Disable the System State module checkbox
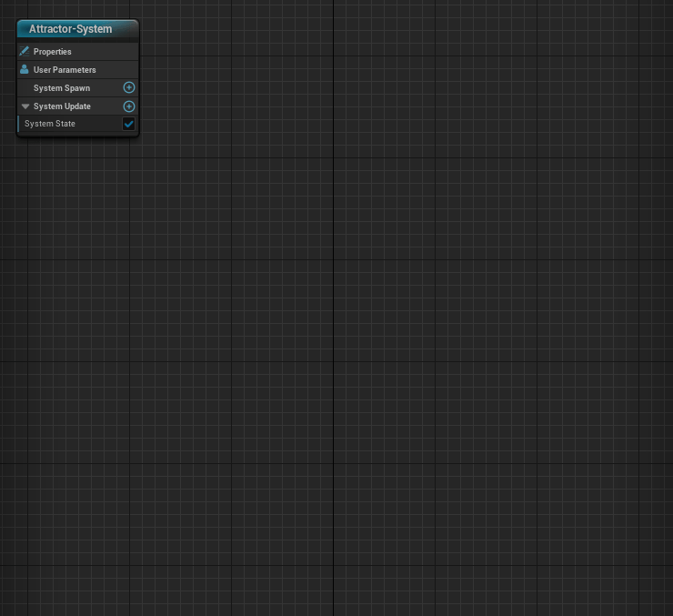Screen dimensions: 673x616 (x=128, y=124)
